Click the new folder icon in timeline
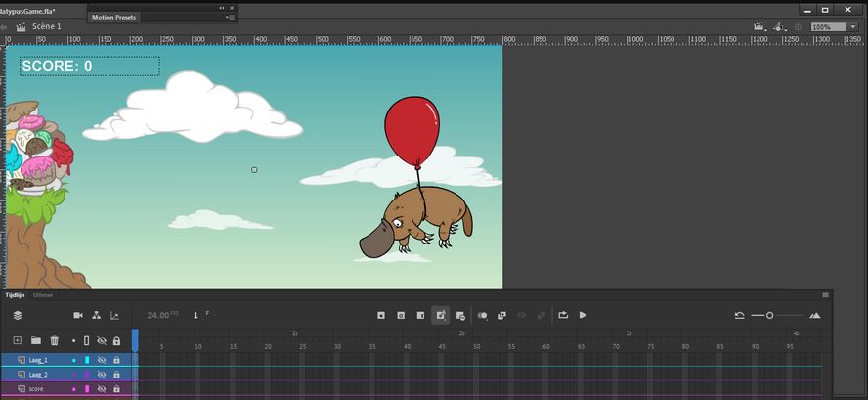The width and height of the screenshot is (868, 400). pyautogui.click(x=35, y=340)
